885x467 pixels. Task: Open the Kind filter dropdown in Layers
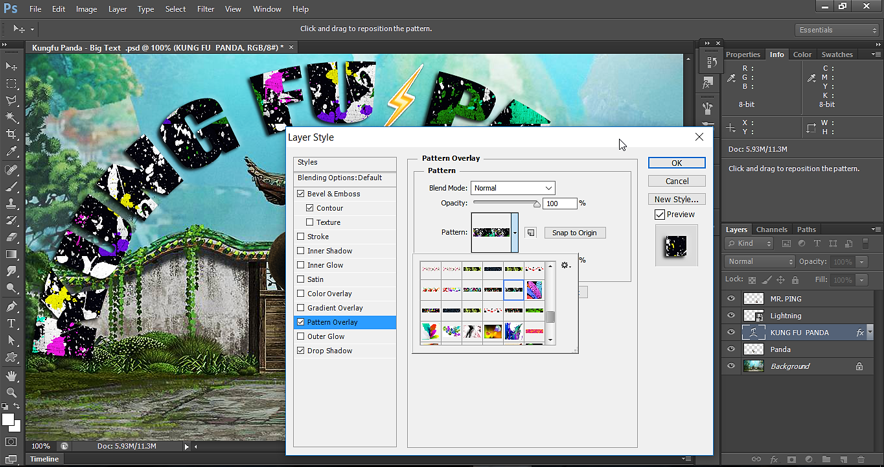point(749,243)
